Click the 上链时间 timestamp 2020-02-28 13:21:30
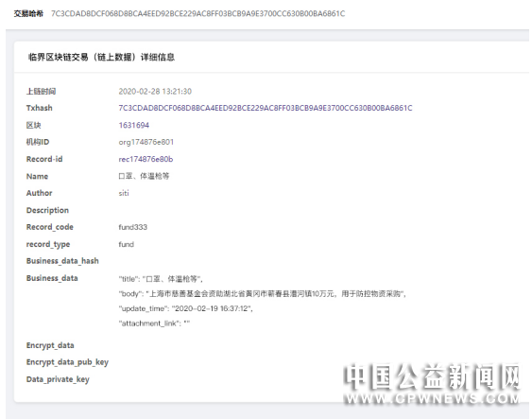The height and width of the screenshot is (419, 532). [155, 92]
